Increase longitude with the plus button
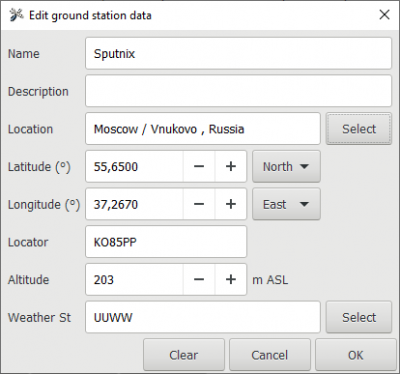This screenshot has height=374, width=400. tap(231, 204)
